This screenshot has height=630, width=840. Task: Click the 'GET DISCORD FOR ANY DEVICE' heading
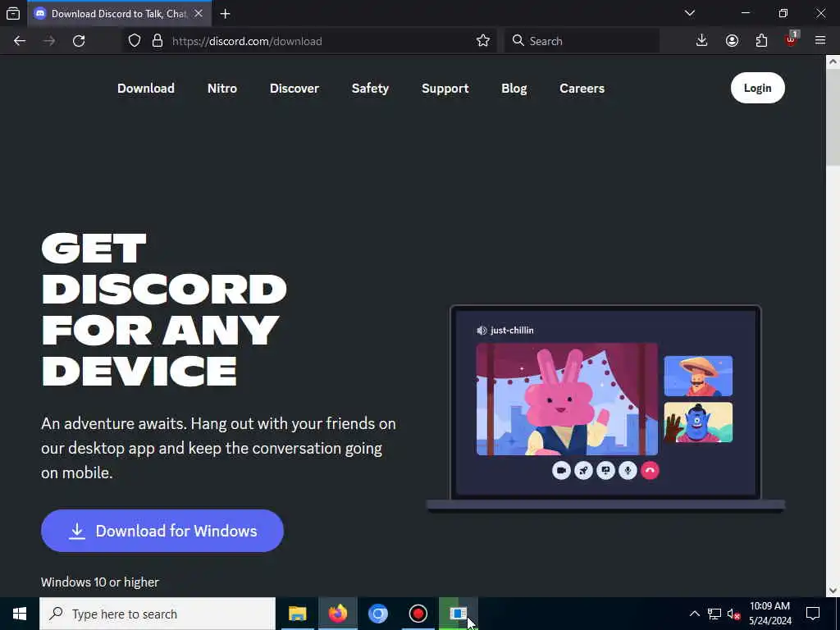click(x=164, y=309)
